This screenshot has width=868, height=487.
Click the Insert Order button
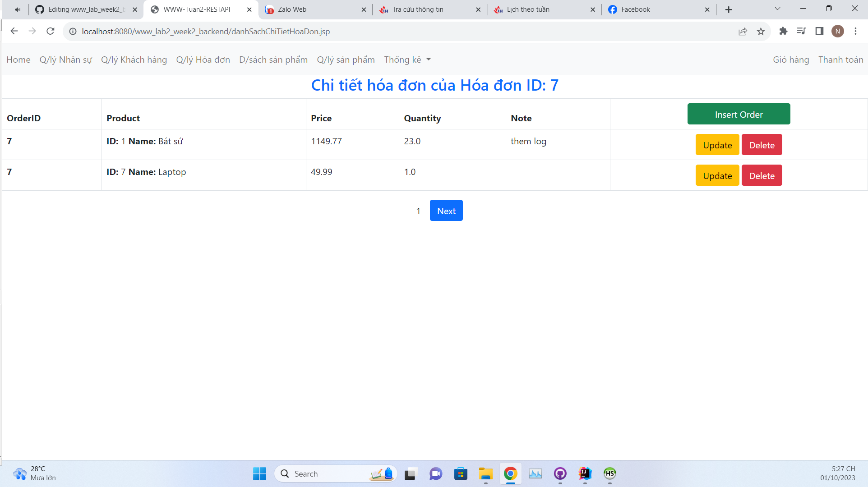(739, 114)
